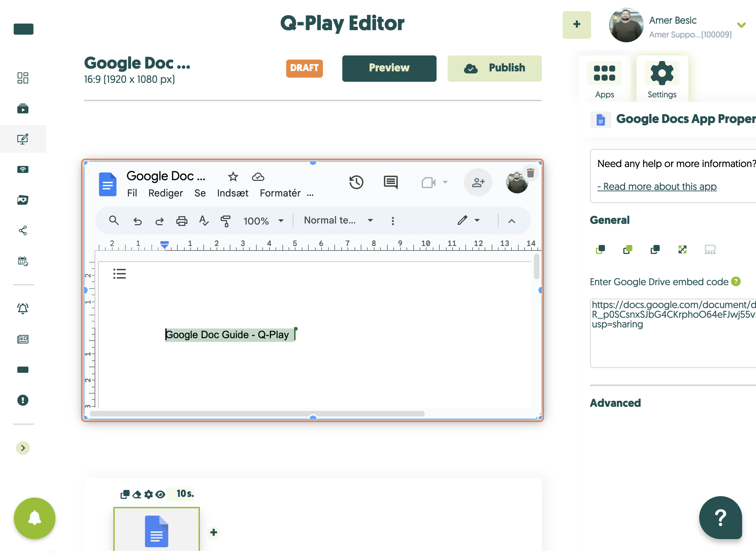Open version history clock icon in Docs
Image resolution: width=756 pixels, height=553 pixels.
tap(356, 182)
